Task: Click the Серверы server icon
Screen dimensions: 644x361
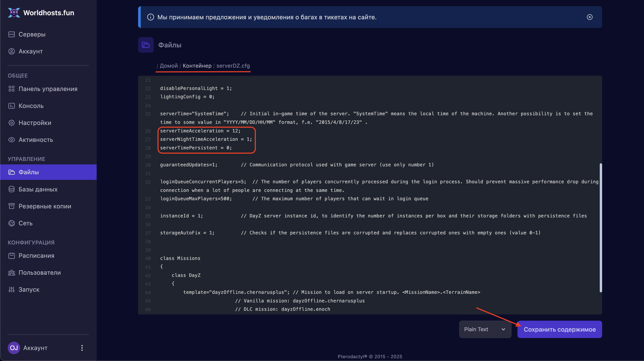Action: click(12, 34)
